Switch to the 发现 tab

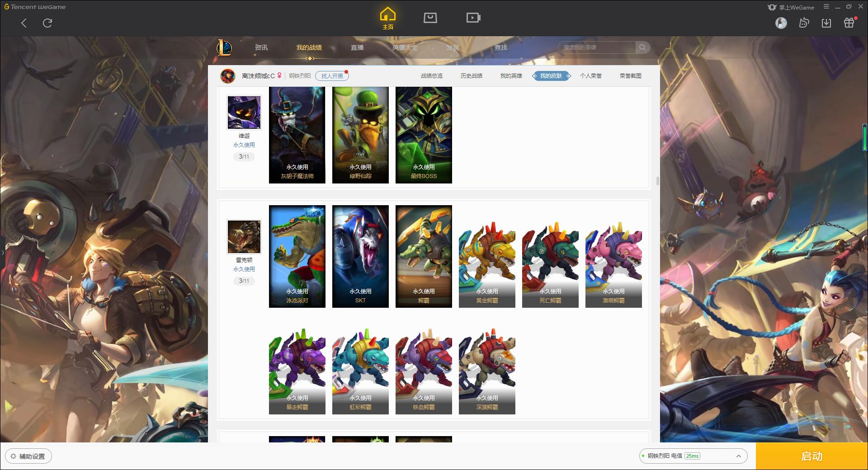point(453,47)
